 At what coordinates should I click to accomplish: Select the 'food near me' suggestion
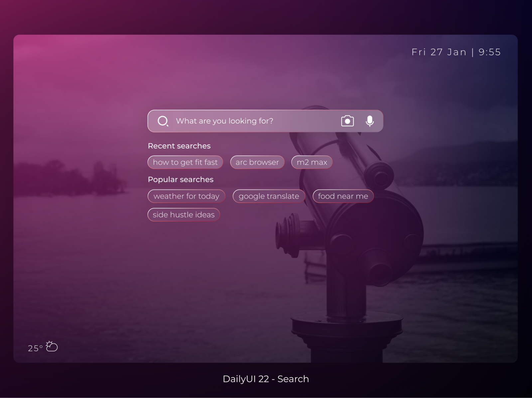(x=343, y=196)
